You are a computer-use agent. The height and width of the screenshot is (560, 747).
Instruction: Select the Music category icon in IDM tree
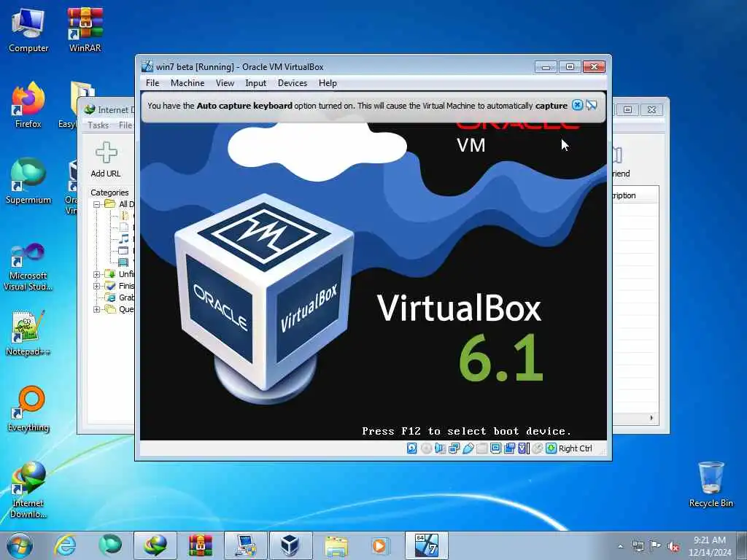tap(124, 238)
